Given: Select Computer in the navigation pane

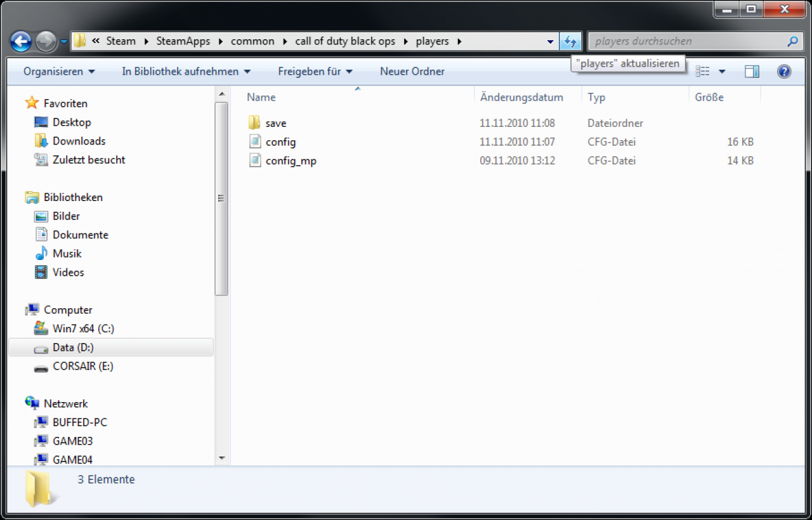Looking at the screenshot, I should [68, 310].
